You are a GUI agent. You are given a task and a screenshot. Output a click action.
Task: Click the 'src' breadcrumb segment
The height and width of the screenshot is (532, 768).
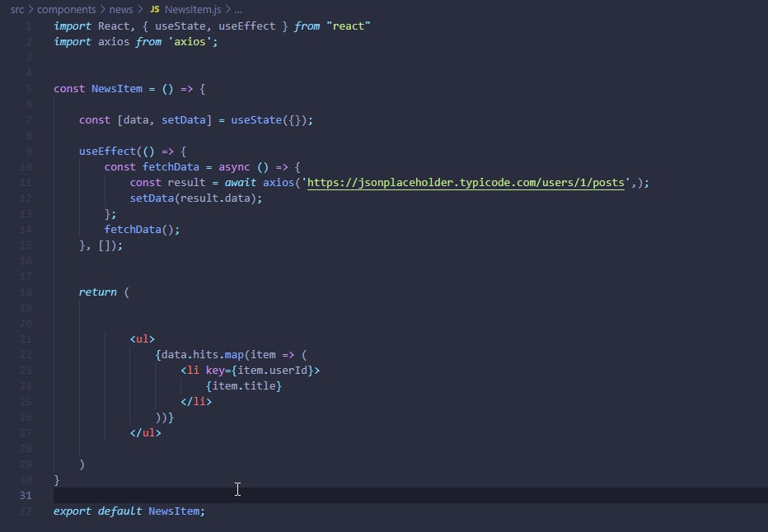17,9
